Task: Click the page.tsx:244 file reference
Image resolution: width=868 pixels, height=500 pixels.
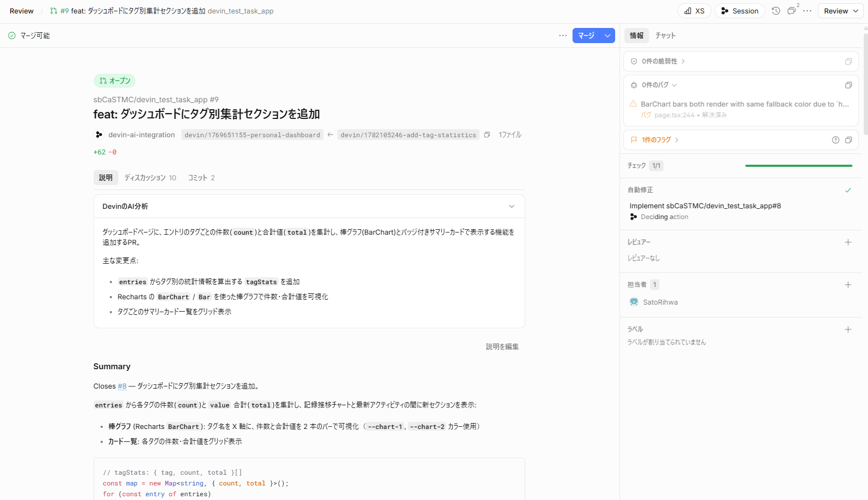Action: (x=674, y=115)
